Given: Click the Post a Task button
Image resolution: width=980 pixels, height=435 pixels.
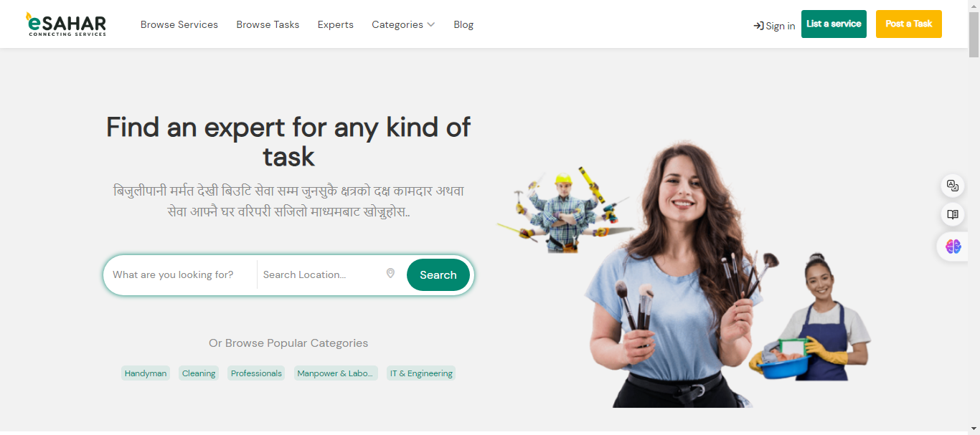Looking at the screenshot, I should (908, 24).
